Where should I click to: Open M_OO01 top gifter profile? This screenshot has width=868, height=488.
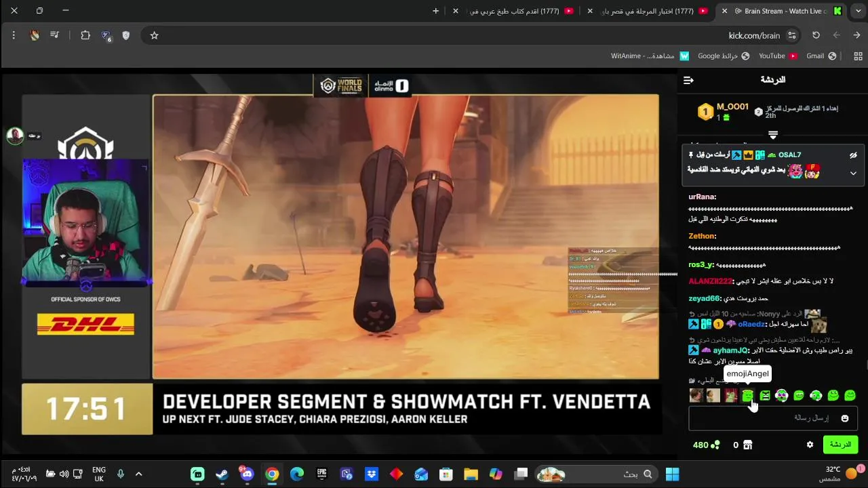[732, 107]
